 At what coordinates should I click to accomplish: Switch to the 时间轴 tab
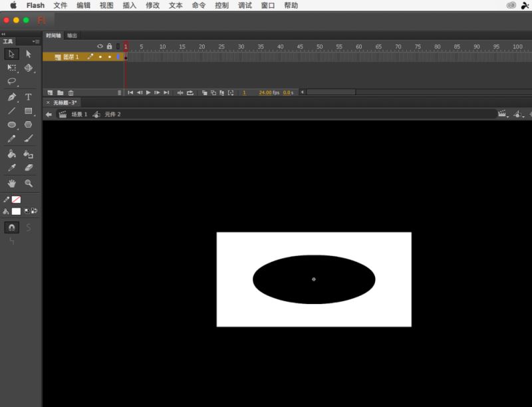click(53, 36)
